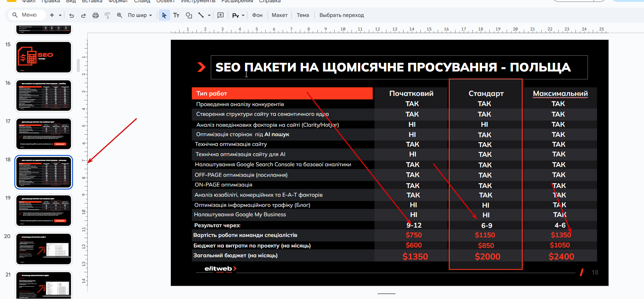
Task: Click the Выбрать переход button
Action: (341, 15)
